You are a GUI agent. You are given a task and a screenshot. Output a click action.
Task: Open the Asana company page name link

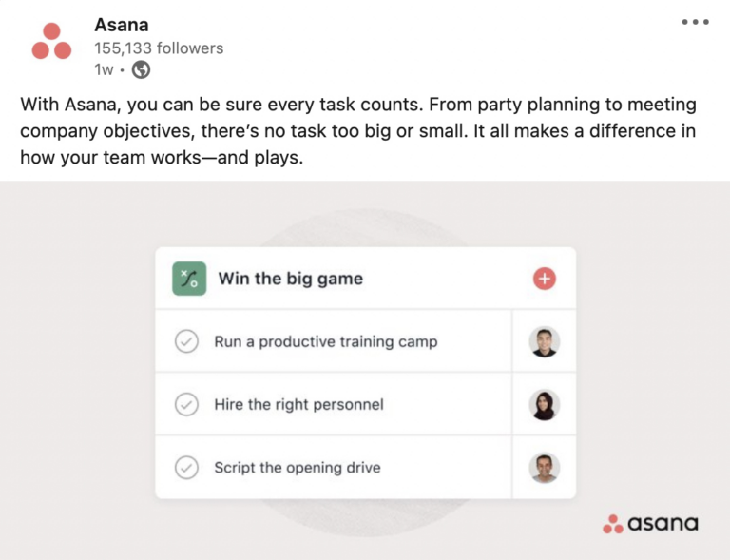[122, 25]
